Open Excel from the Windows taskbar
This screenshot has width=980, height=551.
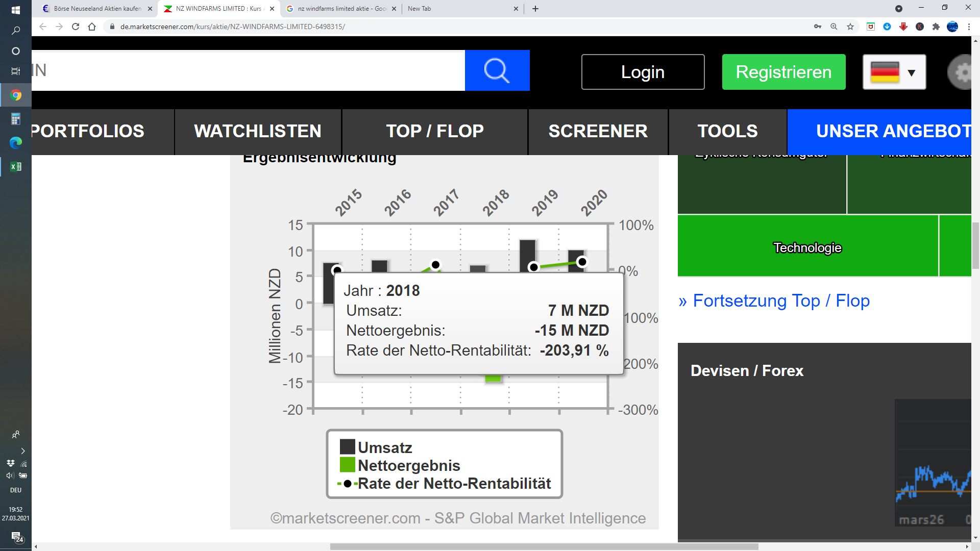click(16, 166)
